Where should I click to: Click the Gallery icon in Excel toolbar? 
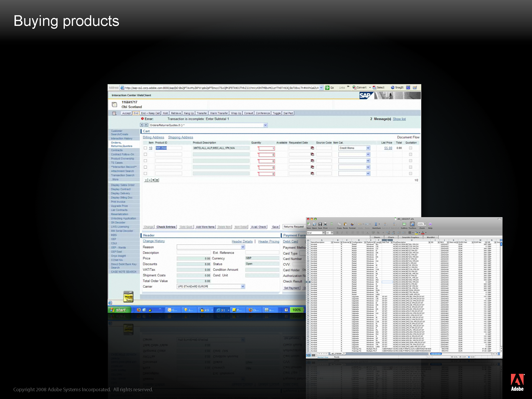(404, 224)
